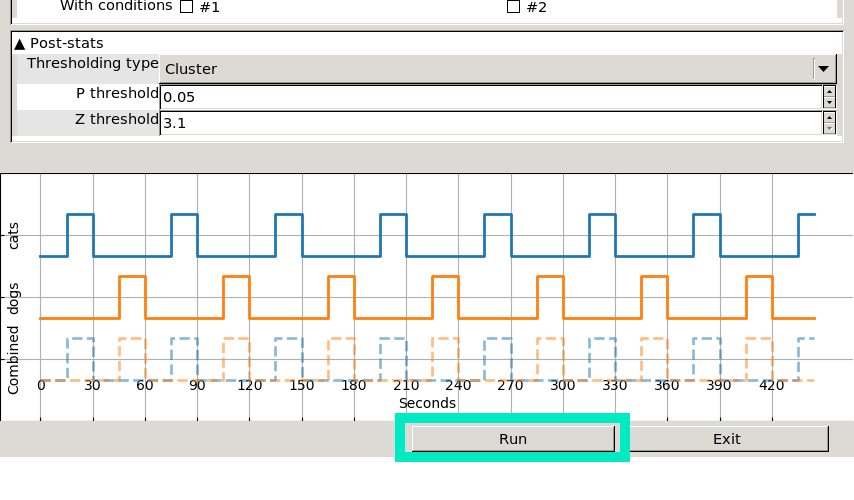
Task: Click the 30 second tick mark label
Action: pyautogui.click(x=93, y=386)
